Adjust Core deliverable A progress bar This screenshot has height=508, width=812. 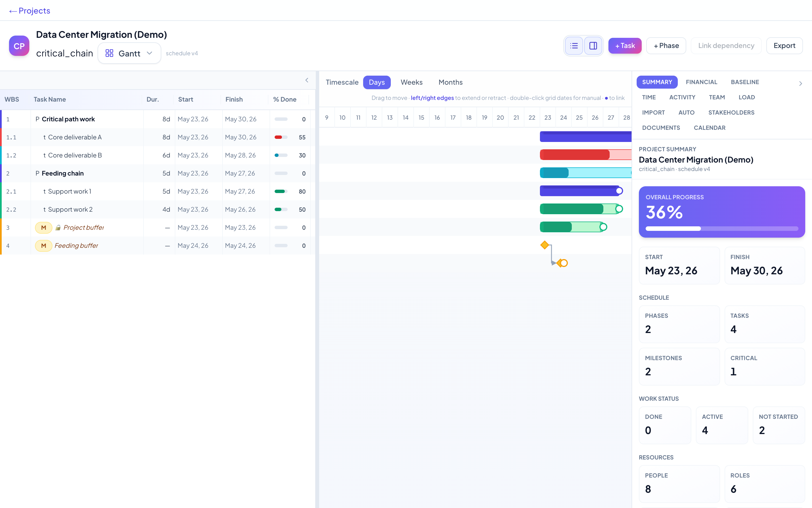coord(281,137)
